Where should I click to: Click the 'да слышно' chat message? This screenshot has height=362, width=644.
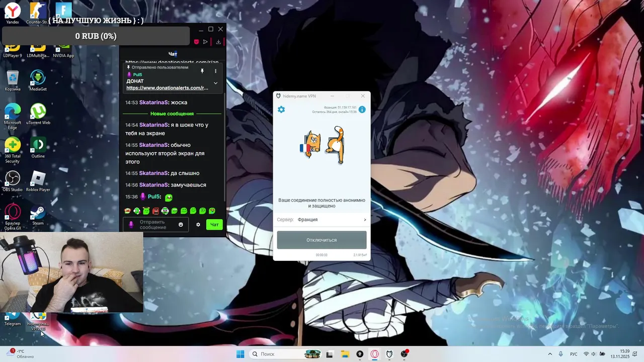[x=185, y=173]
